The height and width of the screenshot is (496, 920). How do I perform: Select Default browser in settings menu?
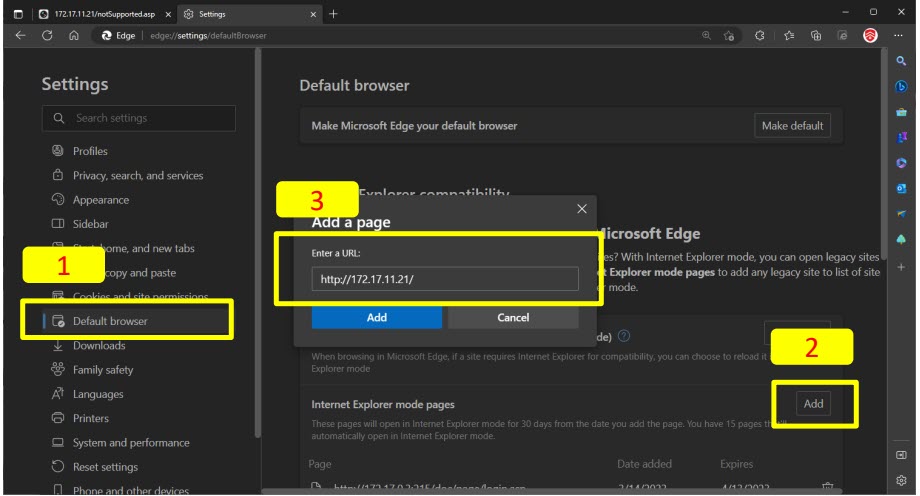[x=110, y=321]
